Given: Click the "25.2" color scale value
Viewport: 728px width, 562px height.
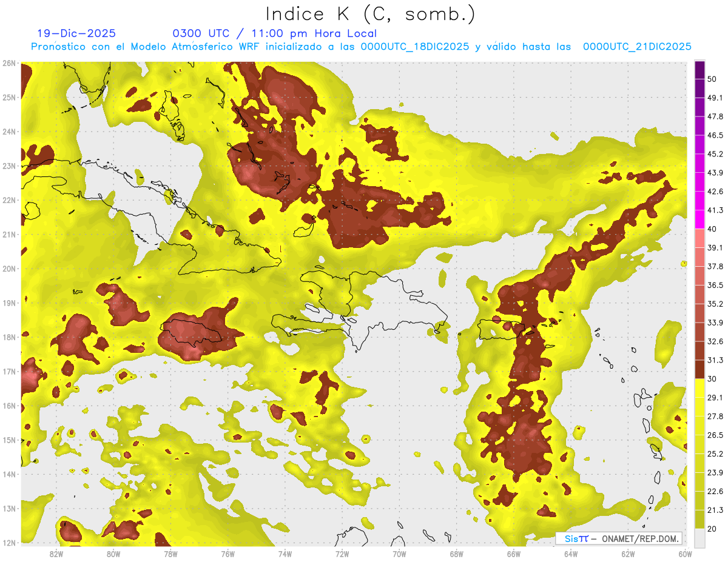Looking at the screenshot, I should (x=715, y=454).
